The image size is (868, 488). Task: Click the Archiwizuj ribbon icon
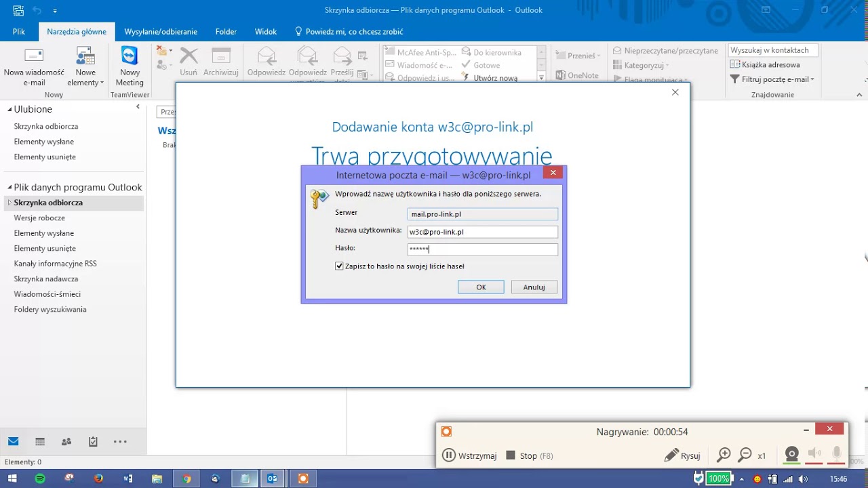click(x=221, y=62)
